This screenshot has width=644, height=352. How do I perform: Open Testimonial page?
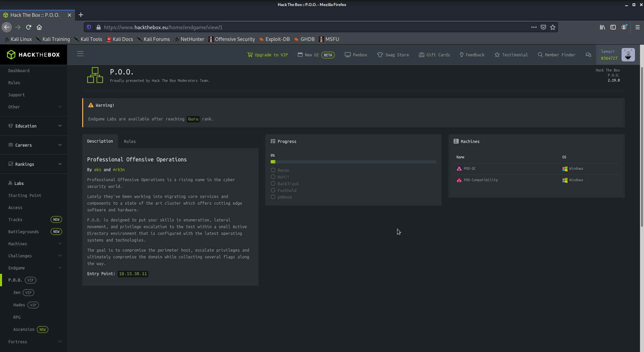[511, 55]
